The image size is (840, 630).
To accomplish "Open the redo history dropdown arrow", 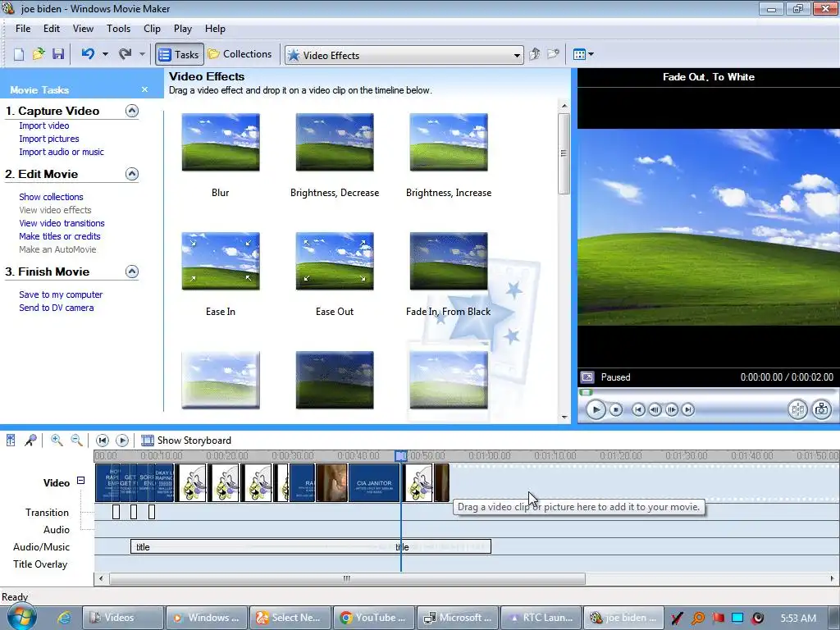I will click(x=142, y=54).
